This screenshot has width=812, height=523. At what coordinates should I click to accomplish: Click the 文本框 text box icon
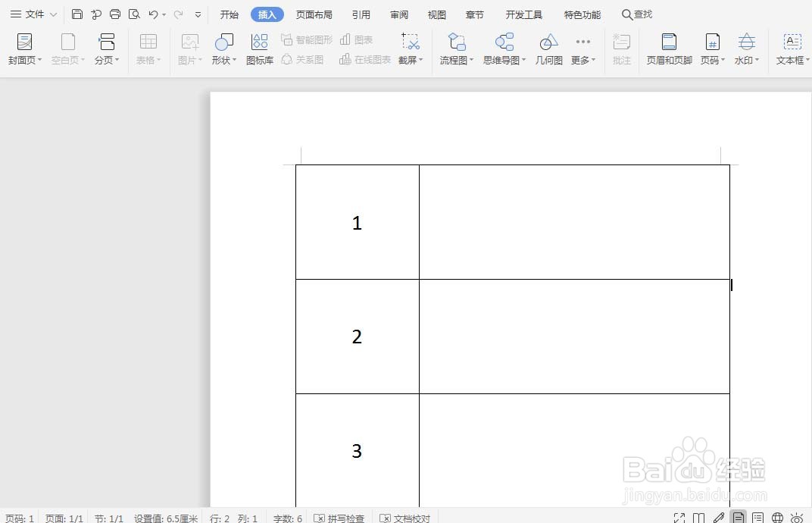[792, 49]
